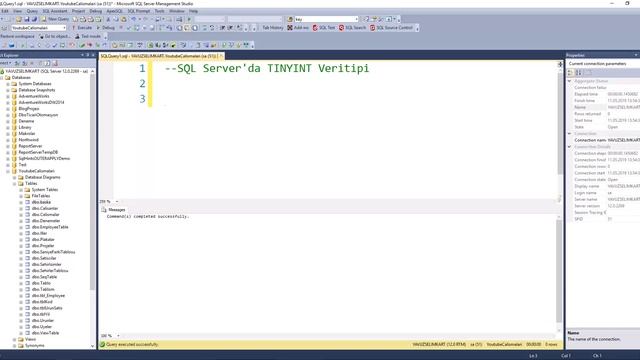Expand the AdventureWorks database node
Viewport: 640px width, 360px height.
pos(8,96)
